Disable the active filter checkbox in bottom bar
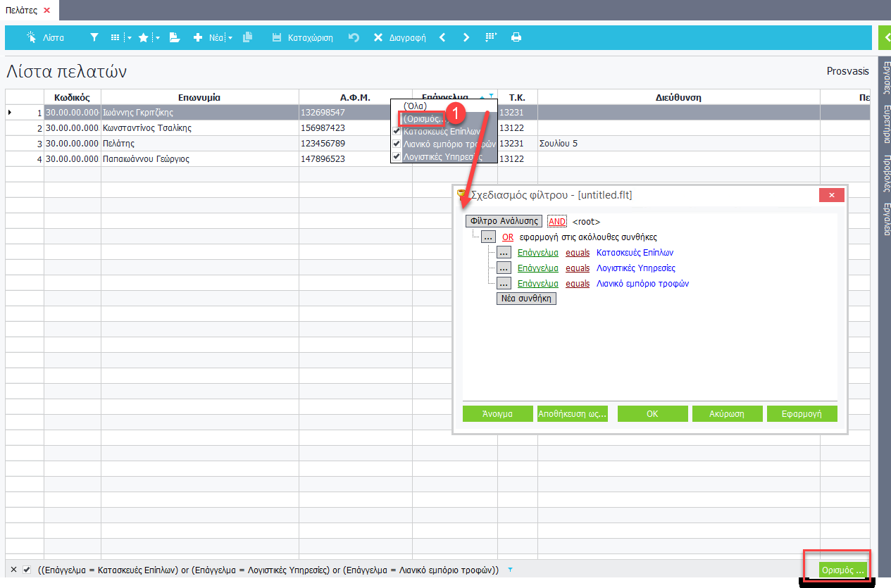 click(27, 570)
